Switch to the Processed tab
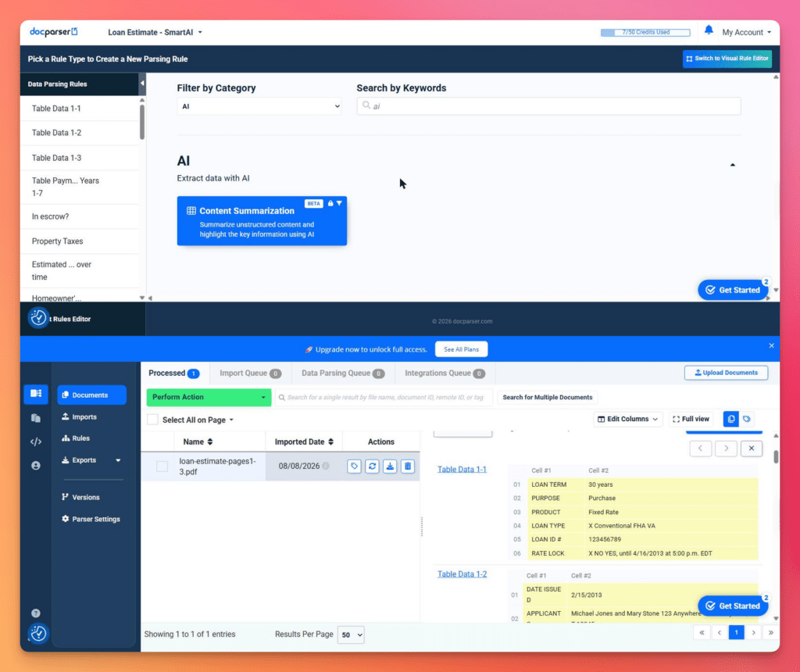Viewport: 800px width, 672px height. coord(174,373)
